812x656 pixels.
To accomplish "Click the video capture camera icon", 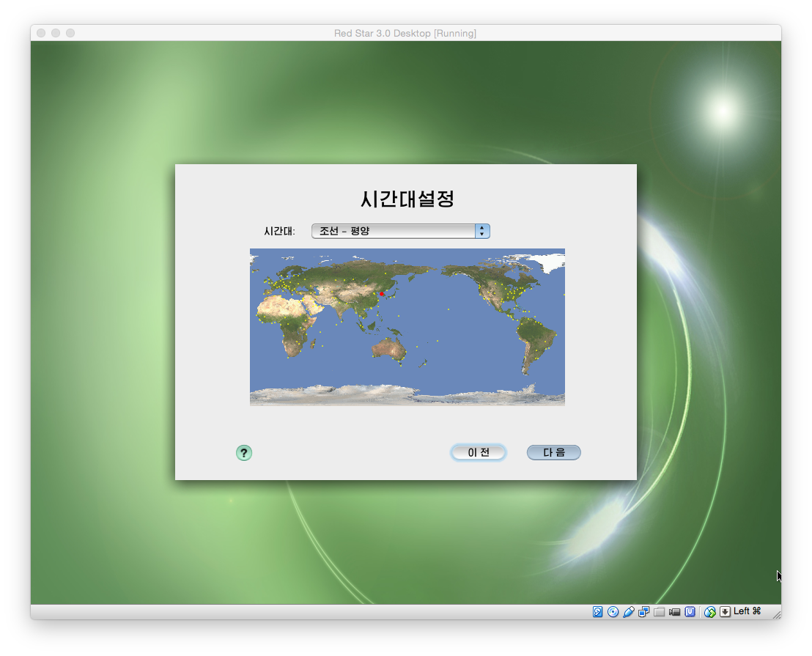I will [x=675, y=612].
